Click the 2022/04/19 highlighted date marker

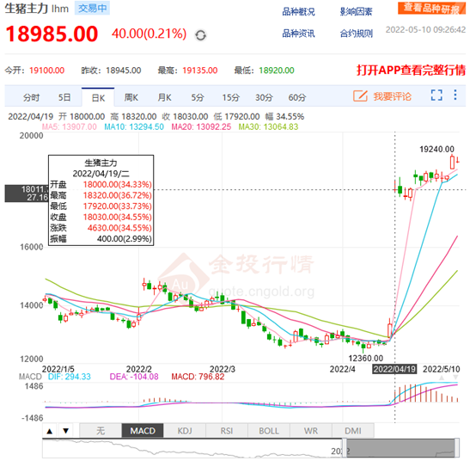394,369
